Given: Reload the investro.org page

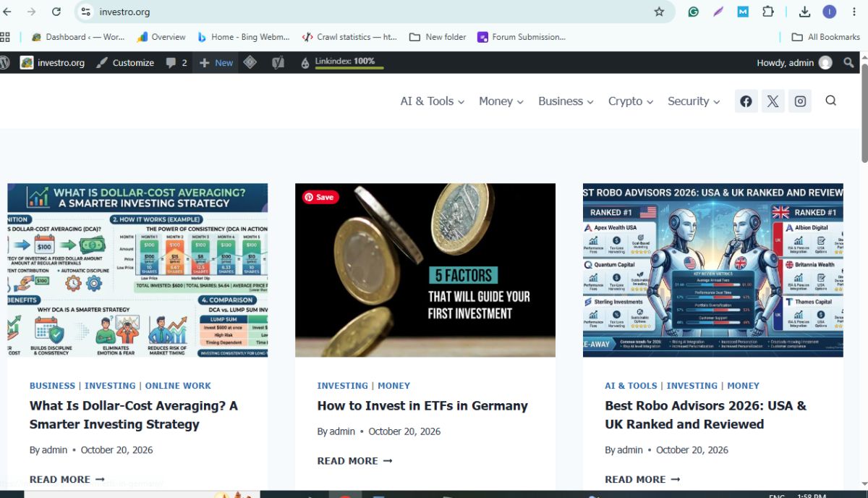Looking at the screenshot, I should [56, 12].
